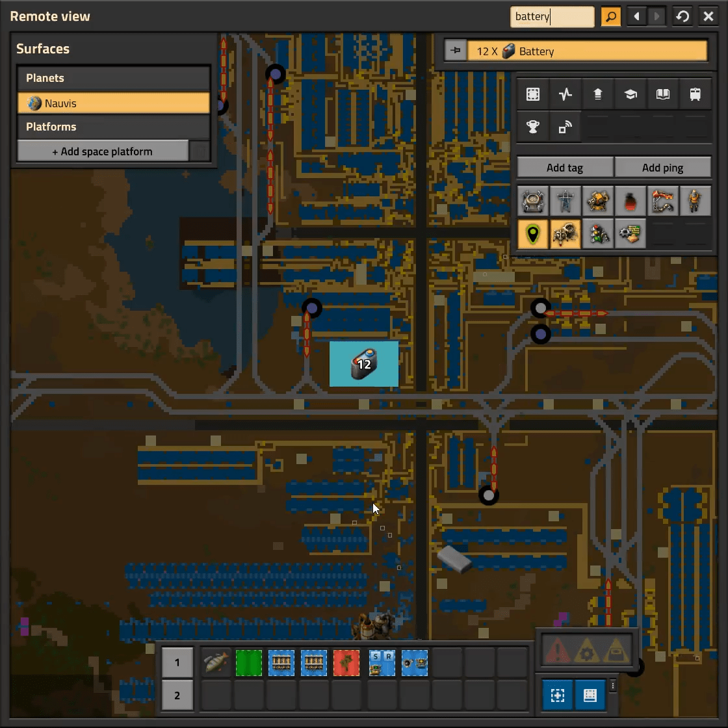Expand the shortcut bar three-dot menu

[x=612, y=686]
